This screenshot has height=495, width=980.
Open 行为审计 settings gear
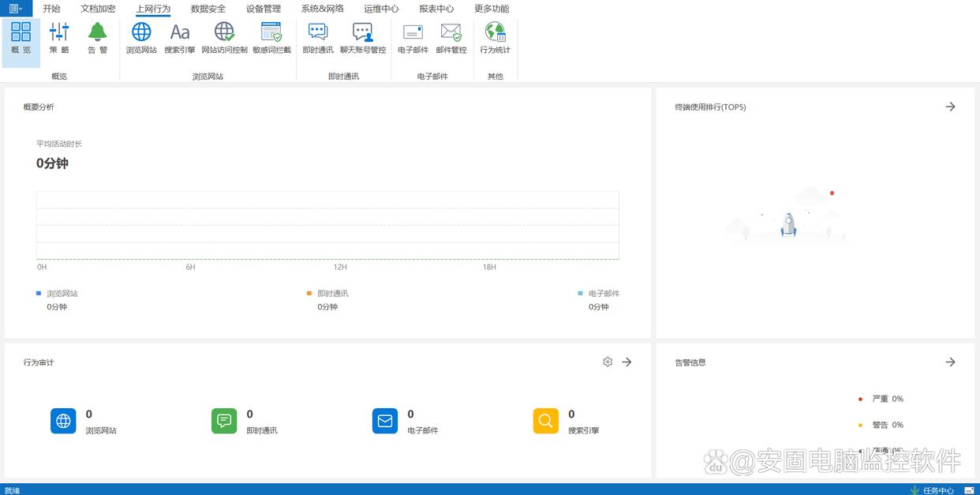tap(608, 362)
